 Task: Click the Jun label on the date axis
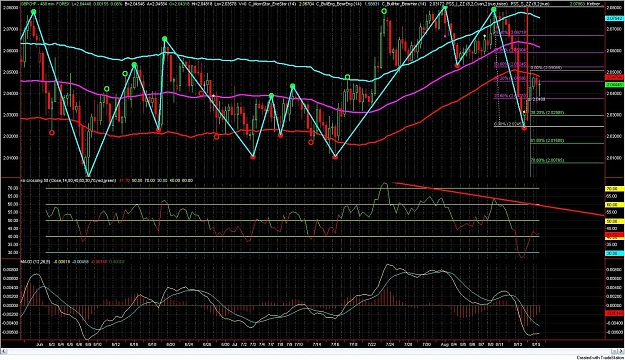(39, 344)
